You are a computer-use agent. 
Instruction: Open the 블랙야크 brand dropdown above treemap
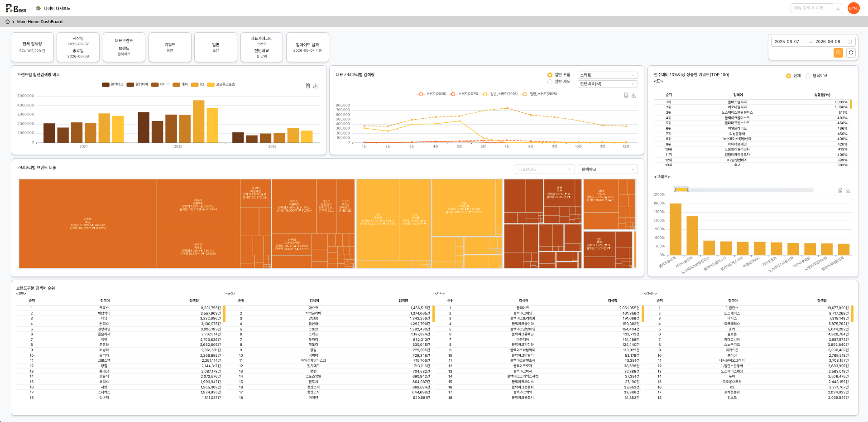[x=608, y=169]
